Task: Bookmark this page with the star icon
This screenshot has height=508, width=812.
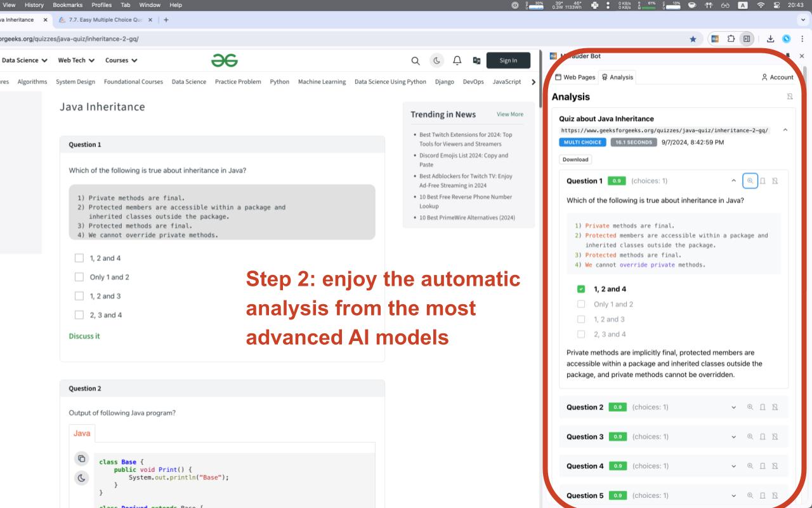Action: 693,39
